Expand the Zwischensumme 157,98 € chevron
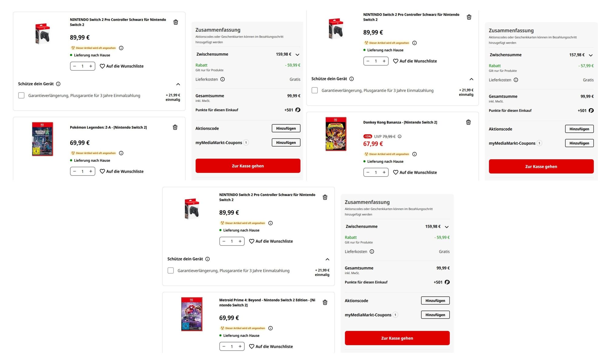Viewport: 607px width, 364px height. pos(591,55)
